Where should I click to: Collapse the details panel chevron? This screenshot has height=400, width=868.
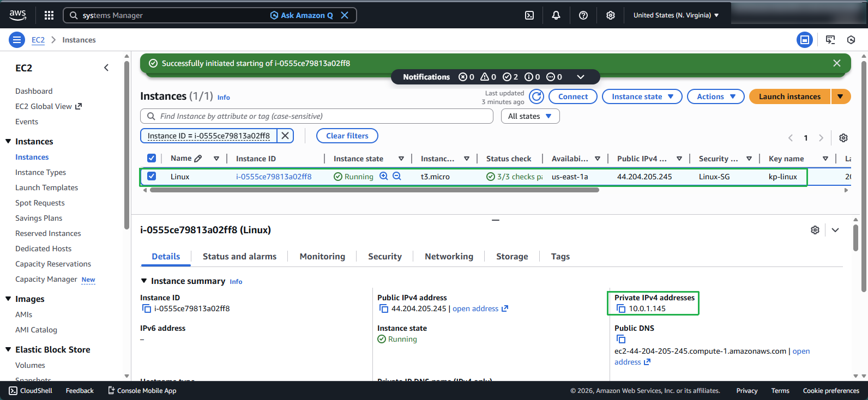835,230
